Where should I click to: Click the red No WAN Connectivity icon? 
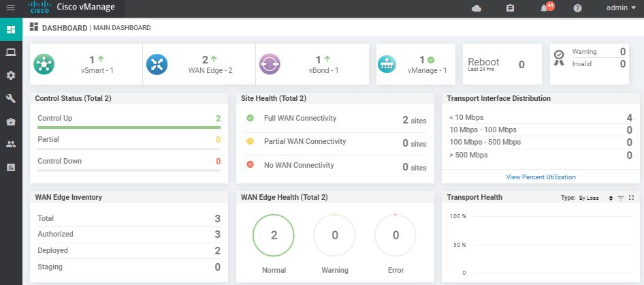(250, 165)
